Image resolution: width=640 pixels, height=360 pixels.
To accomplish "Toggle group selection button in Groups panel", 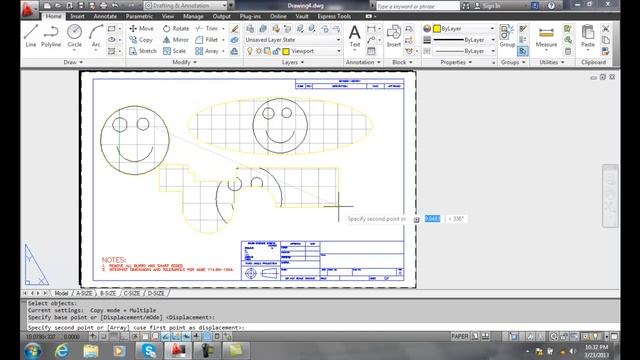I will coord(523,51).
